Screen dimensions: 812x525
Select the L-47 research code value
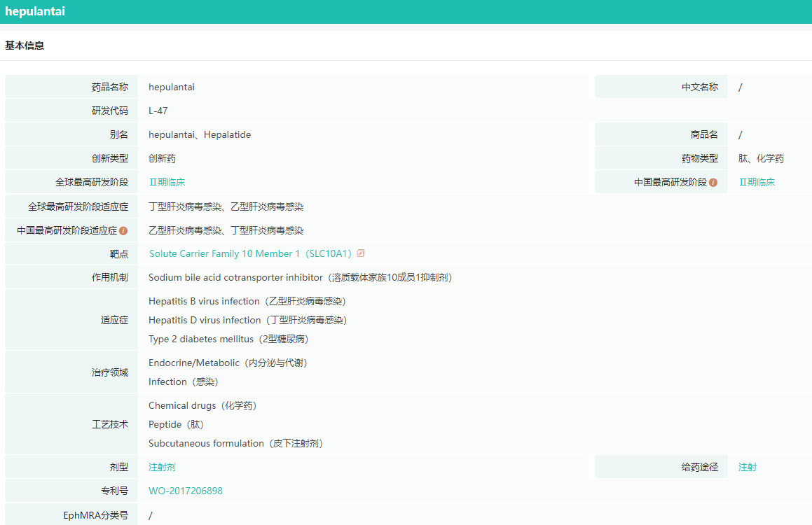click(158, 111)
